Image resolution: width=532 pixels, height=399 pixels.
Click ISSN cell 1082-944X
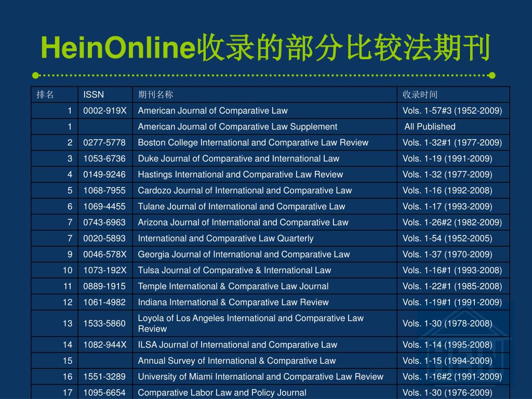click(x=105, y=345)
